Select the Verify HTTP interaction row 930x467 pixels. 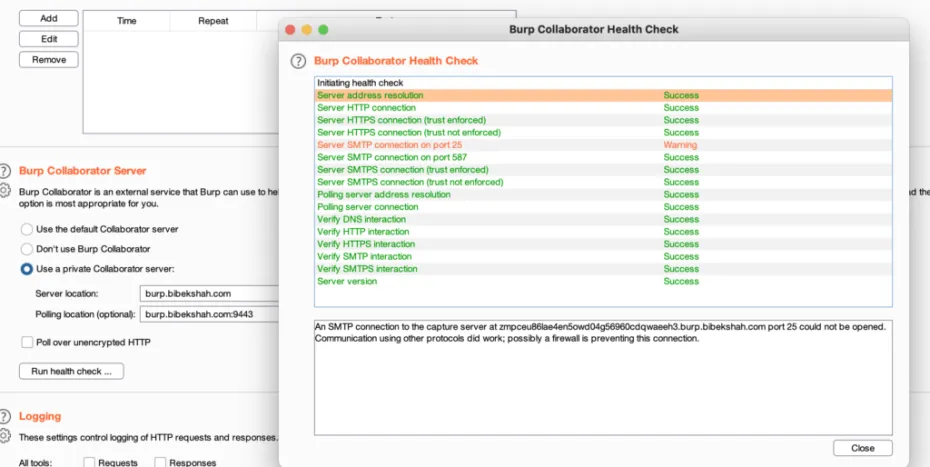coord(603,231)
